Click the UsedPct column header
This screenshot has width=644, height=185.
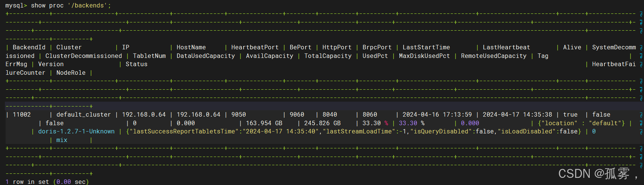coord(375,56)
